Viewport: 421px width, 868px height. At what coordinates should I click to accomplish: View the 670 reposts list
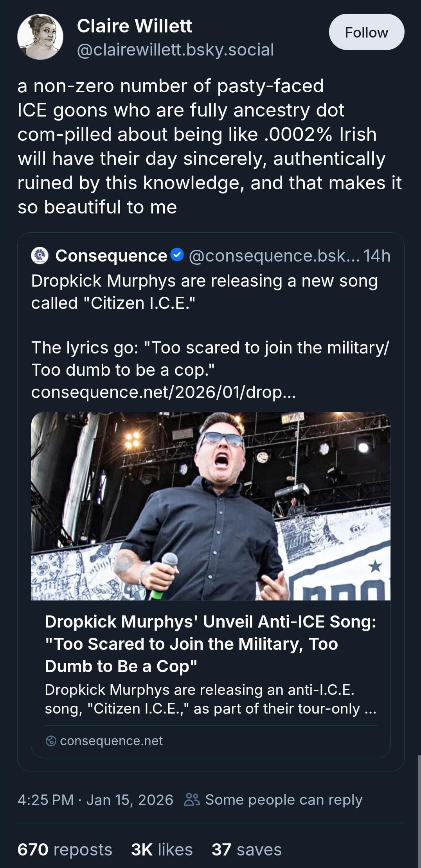click(65, 850)
